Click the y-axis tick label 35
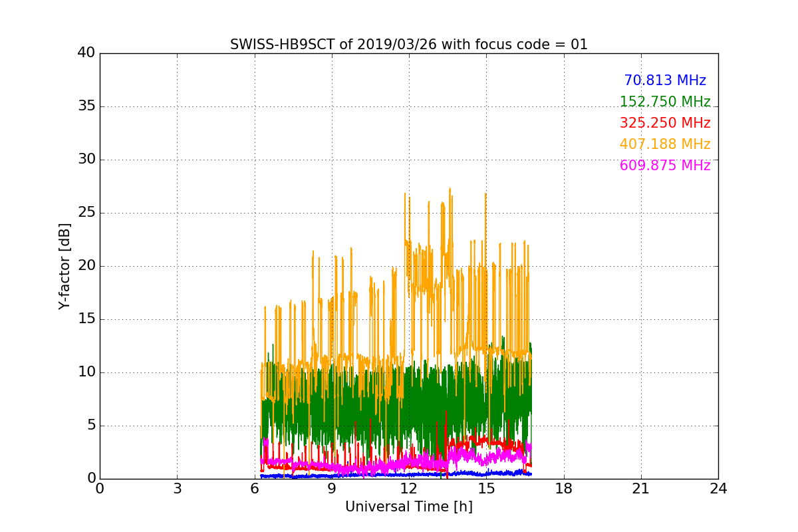798x532 pixels. [86, 106]
